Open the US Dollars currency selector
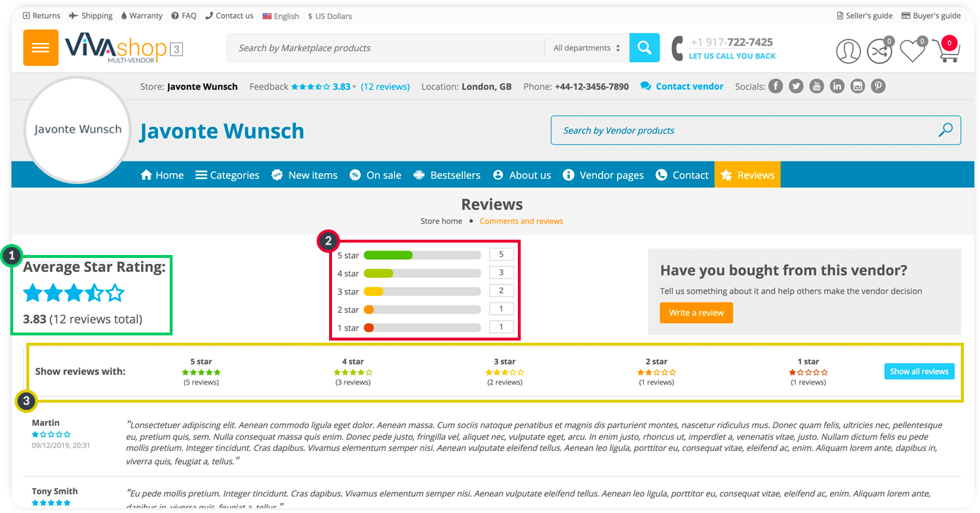 coord(330,16)
